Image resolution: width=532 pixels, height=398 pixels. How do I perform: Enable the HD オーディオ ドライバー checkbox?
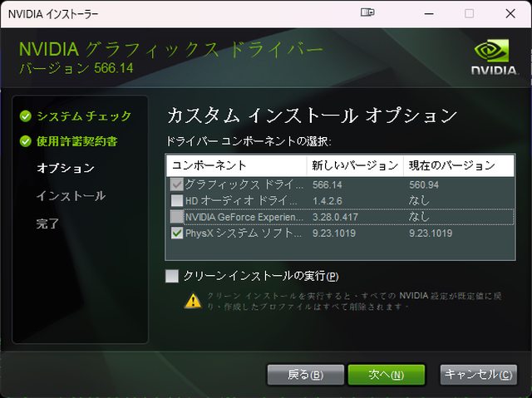[176, 200]
